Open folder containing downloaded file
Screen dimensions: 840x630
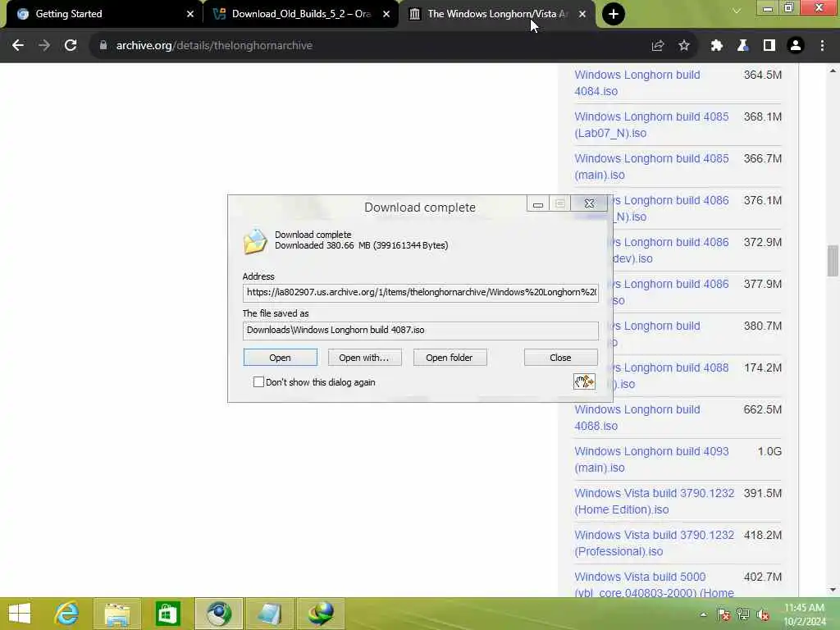click(450, 358)
